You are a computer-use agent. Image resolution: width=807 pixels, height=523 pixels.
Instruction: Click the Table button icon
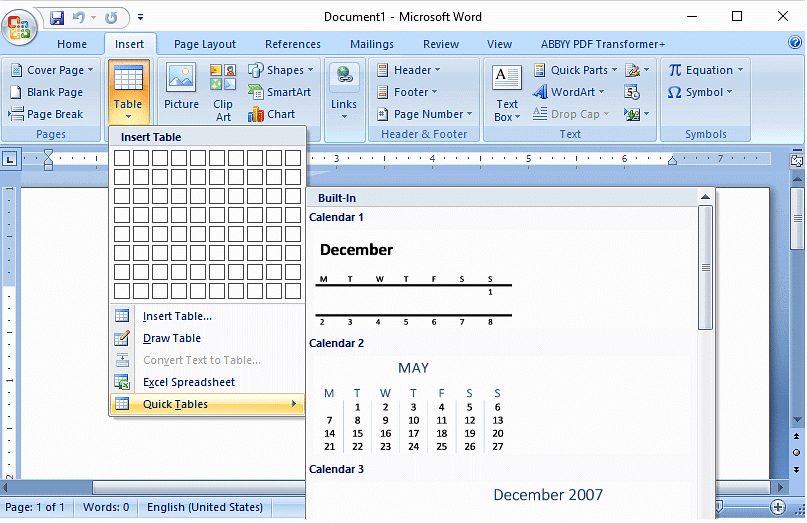[x=128, y=92]
